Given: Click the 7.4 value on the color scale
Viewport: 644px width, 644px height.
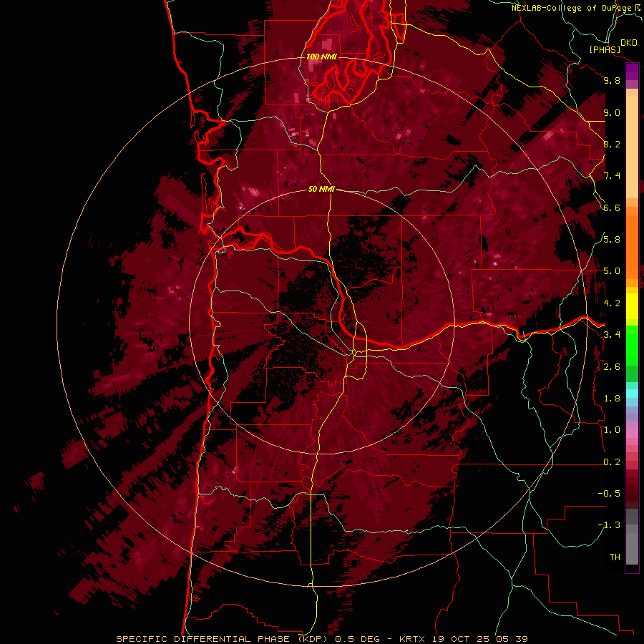Looking at the screenshot, I should tap(612, 176).
